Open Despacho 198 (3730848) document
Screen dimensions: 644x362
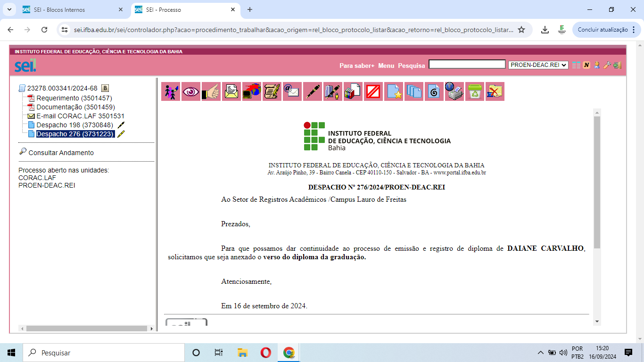(75, 125)
